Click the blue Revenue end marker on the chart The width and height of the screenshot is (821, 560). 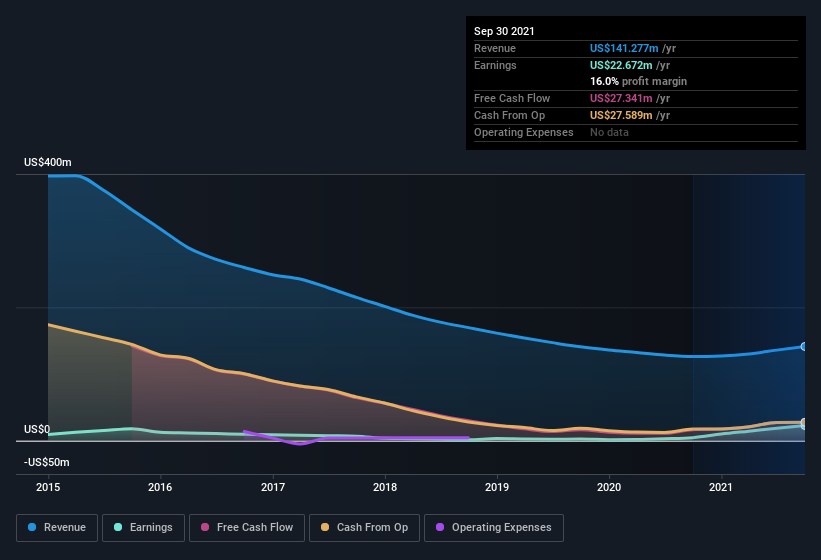click(x=804, y=346)
